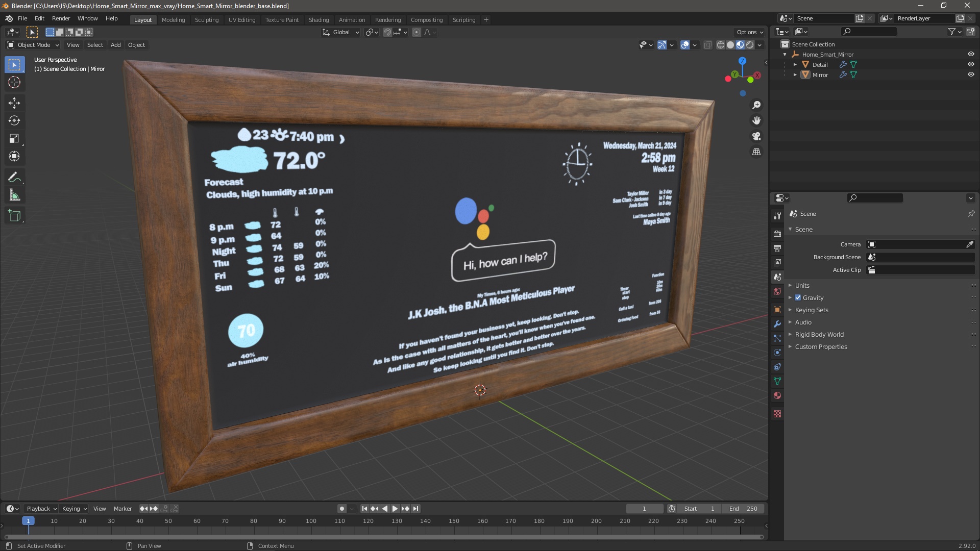Hide Home_Smart_Mirror in the outliner
This screenshot has height=551, width=980.
971,54
